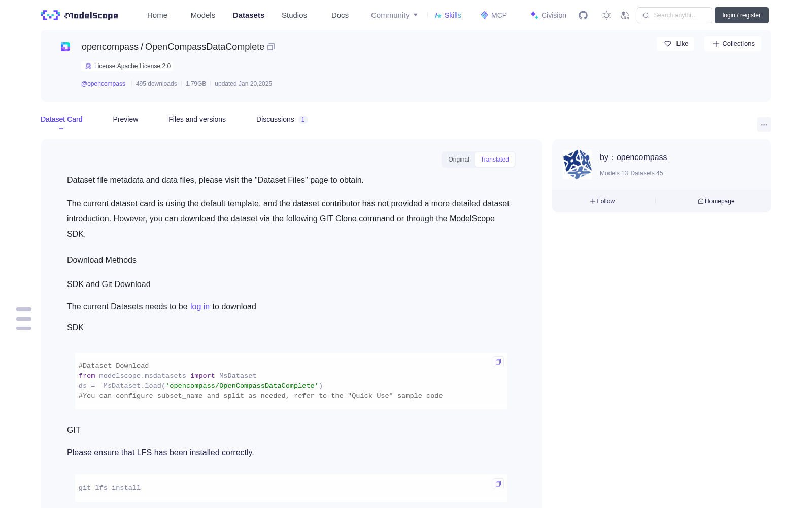Visit the opencompass Homepage button
Screen dimensions: 812x508
(716, 201)
